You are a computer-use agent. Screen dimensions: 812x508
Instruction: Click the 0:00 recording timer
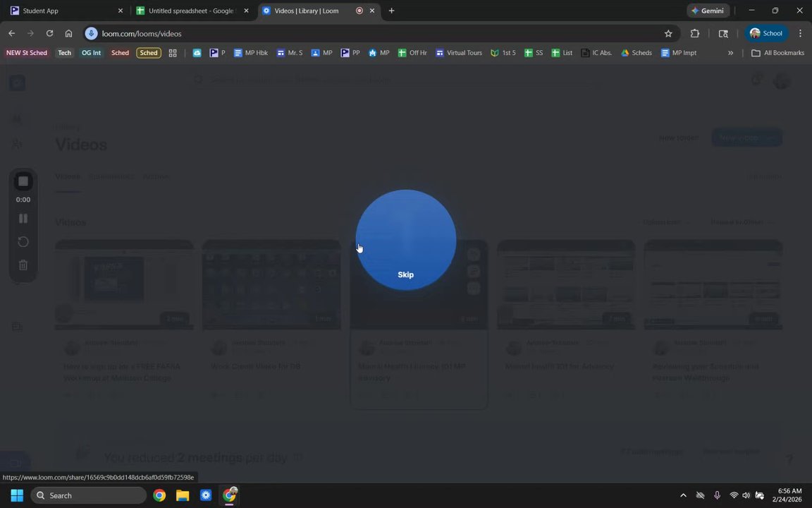point(23,200)
